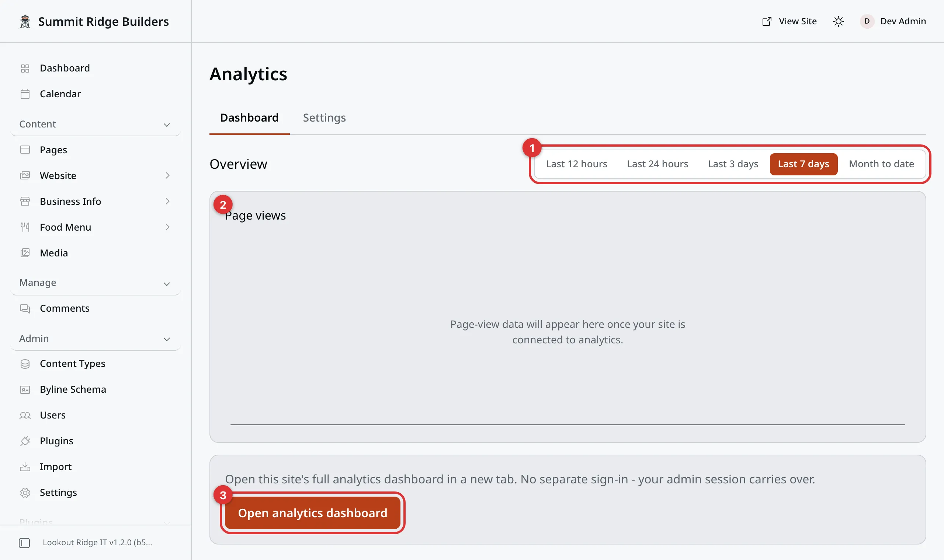Click the Pages icon in sidebar
Viewport: 944px width, 560px height.
click(25, 150)
